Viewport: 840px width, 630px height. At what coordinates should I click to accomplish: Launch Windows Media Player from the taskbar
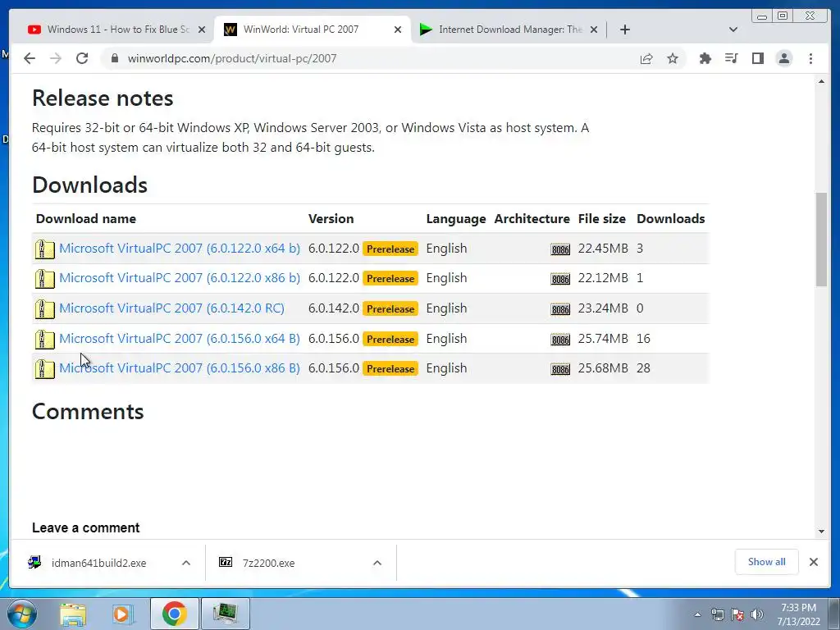tap(123, 614)
